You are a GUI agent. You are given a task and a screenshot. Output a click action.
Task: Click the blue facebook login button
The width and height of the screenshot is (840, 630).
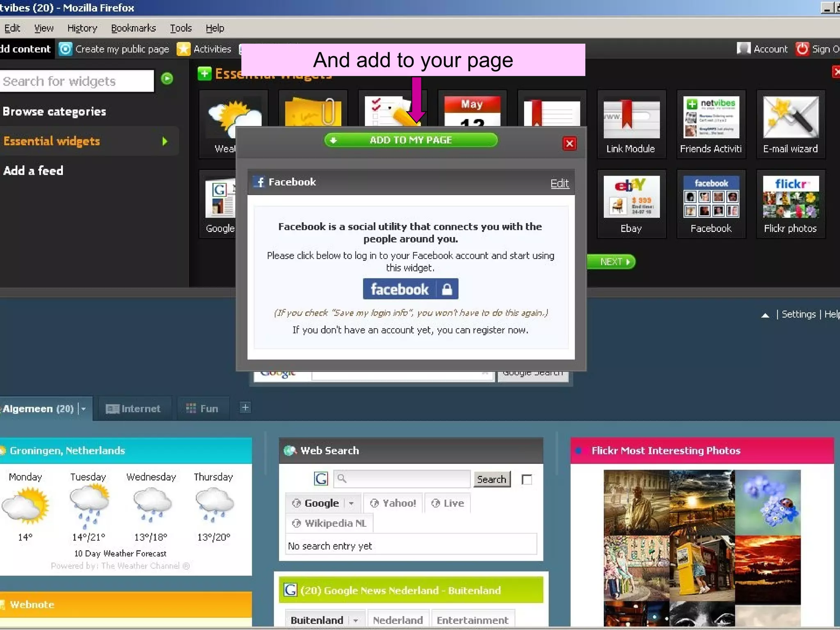tap(410, 289)
